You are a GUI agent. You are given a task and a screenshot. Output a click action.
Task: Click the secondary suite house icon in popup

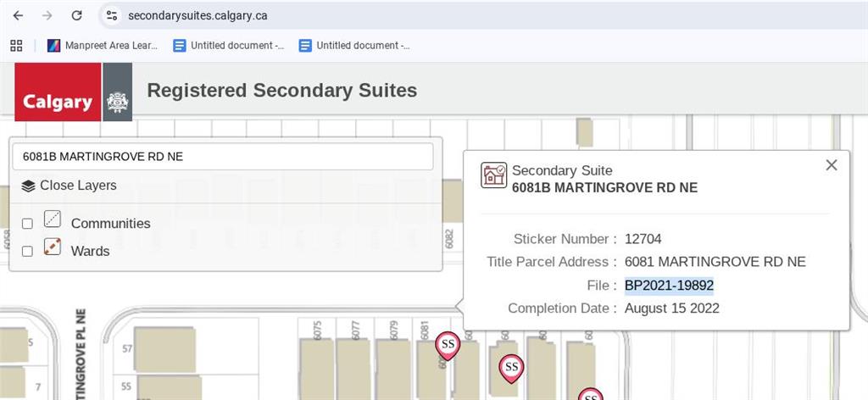click(x=493, y=175)
